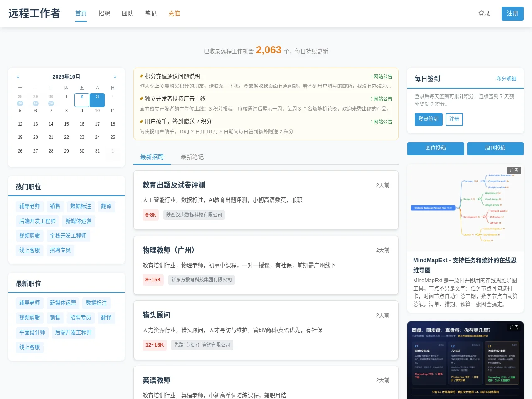The height and width of the screenshot is (399, 532).
Task: Select the highlighted date 3 in calendar
Action: tap(97, 100)
